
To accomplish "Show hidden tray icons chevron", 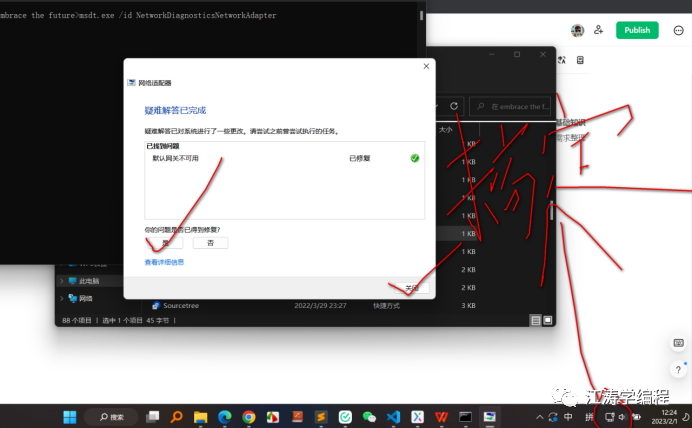I will [x=539, y=417].
